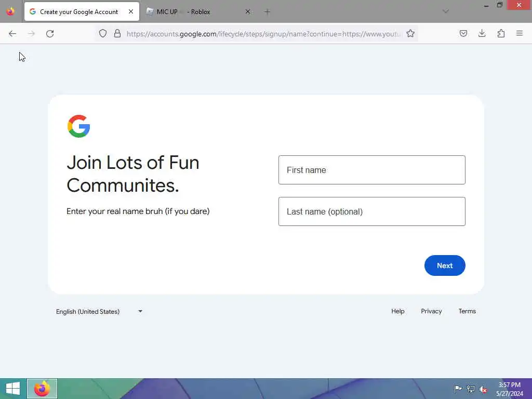Click the Firefox icon on the taskbar

point(42,389)
